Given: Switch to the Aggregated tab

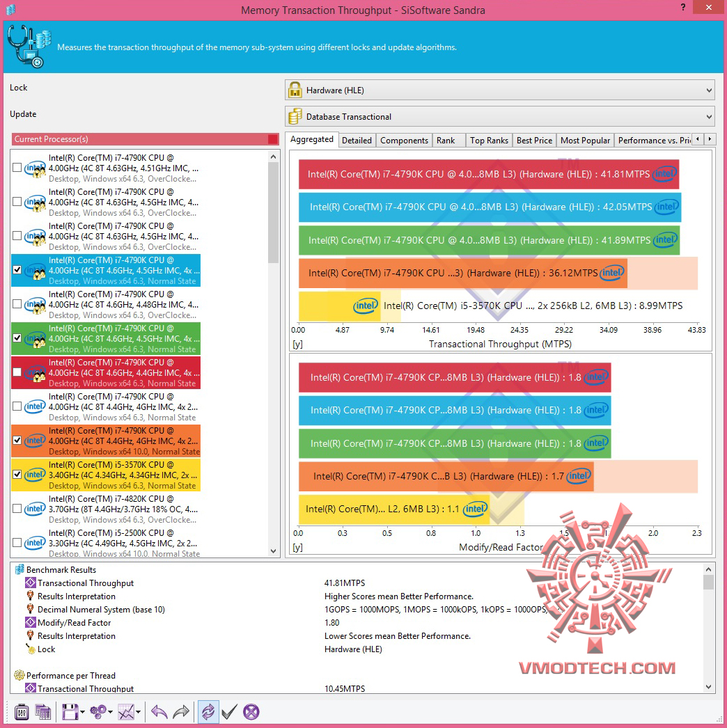Looking at the screenshot, I should pos(312,139).
